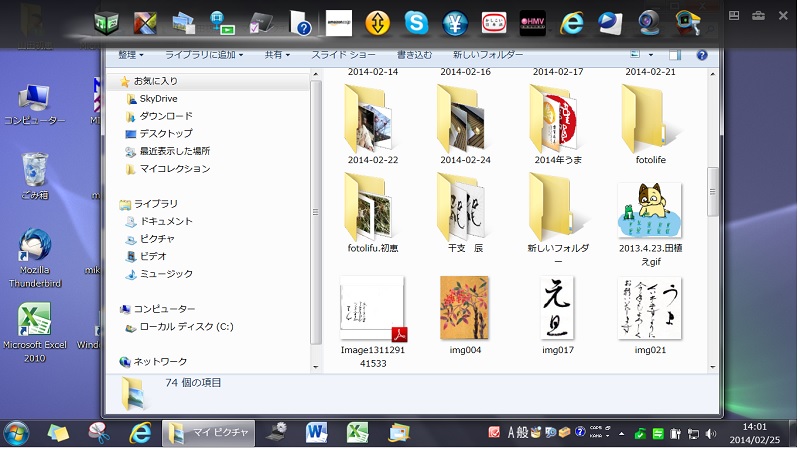Open Internet Explorer from the top dock
Image resolution: width=800 pixels, height=449 pixels.
pyautogui.click(x=572, y=23)
